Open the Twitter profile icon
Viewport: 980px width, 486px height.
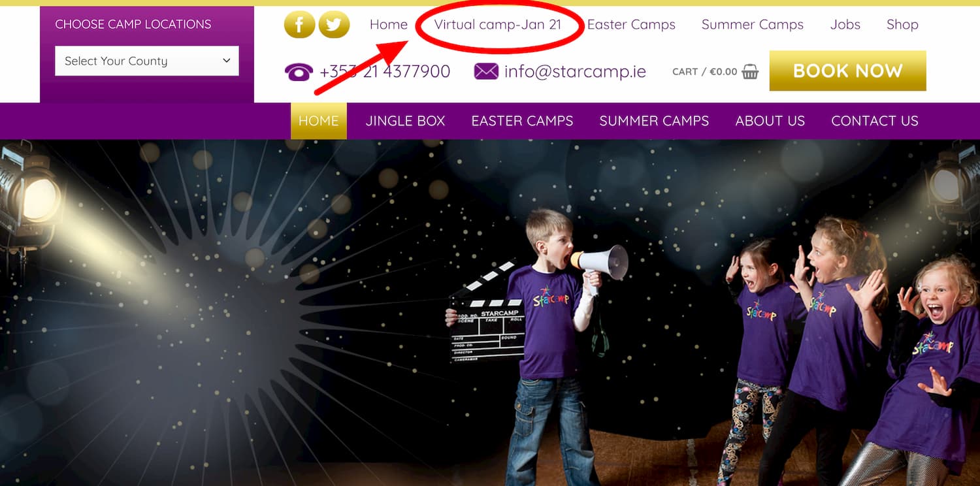coord(334,25)
